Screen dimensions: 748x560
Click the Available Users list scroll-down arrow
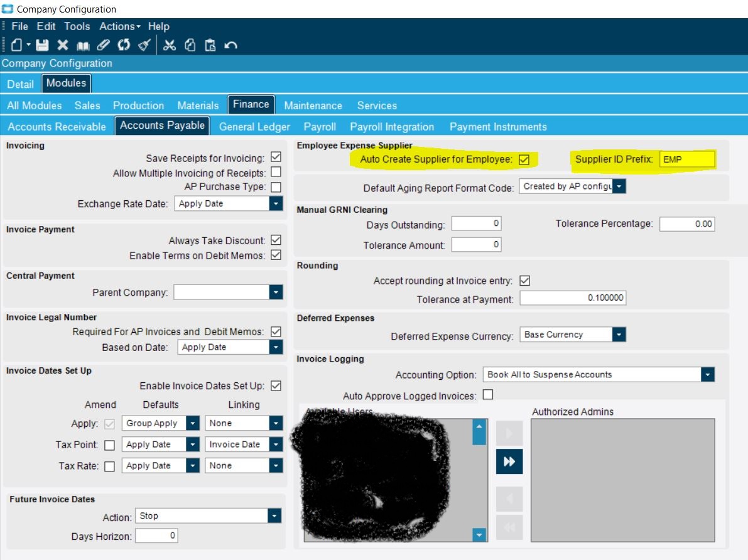479,535
